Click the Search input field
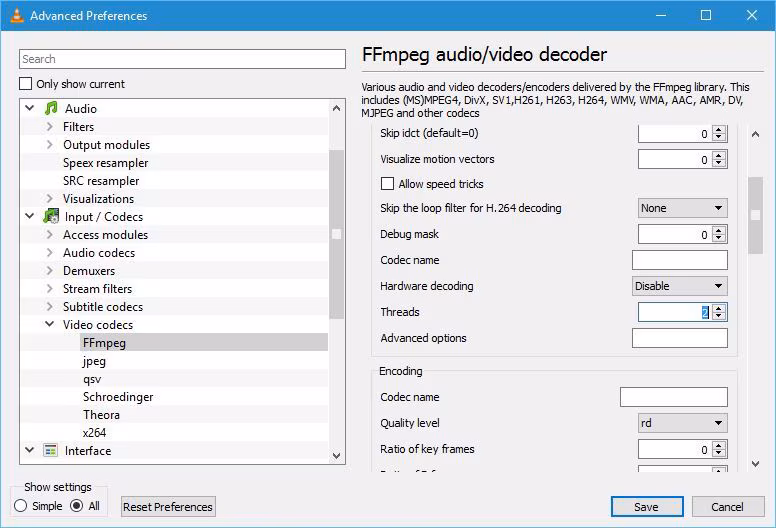Screen dimensions: 776x528 click(182, 59)
